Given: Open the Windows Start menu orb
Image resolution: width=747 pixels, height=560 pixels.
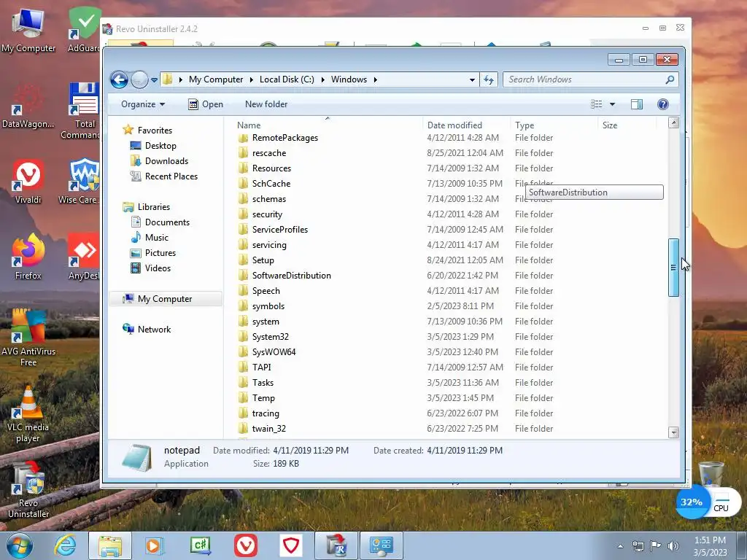Looking at the screenshot, I should [x=20, y=545].
